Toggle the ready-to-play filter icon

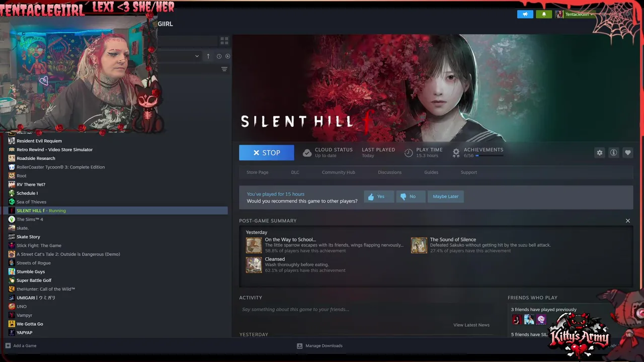point(227,56)
